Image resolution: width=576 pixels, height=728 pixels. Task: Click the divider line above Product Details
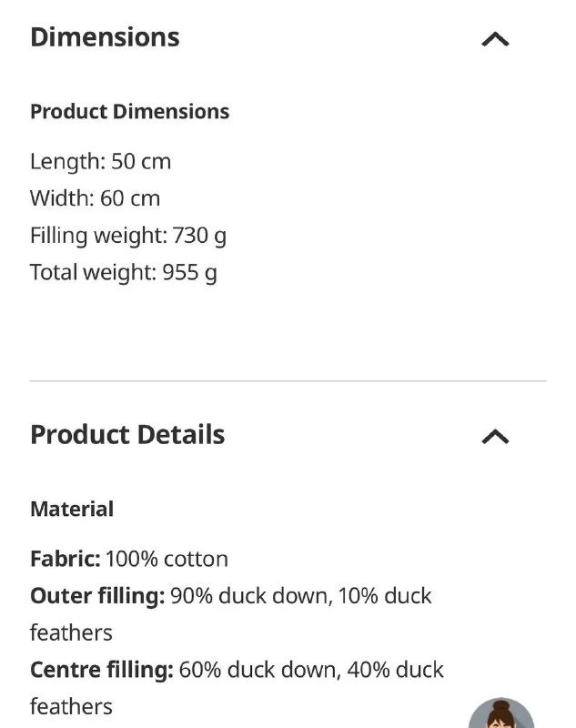pyautogui.click(x=288, y=380)
